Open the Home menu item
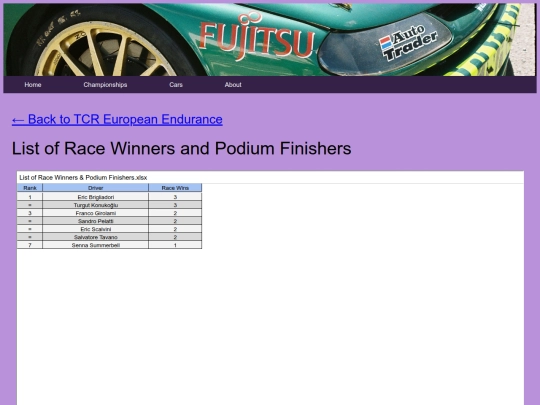This screenshot has height=405, width=540. click(x=33, y=85)
